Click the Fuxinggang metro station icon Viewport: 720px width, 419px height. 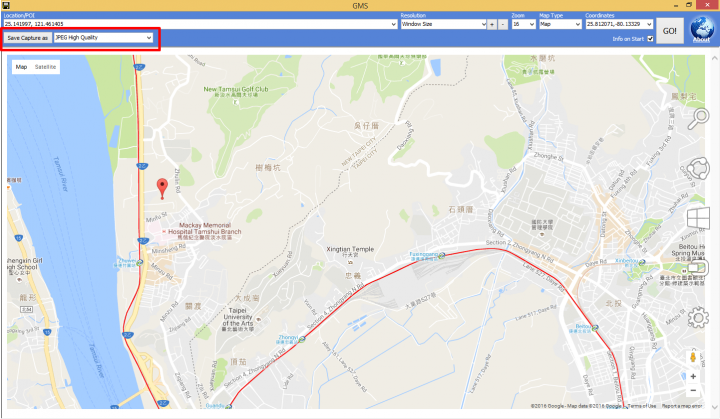pos(441,255)
